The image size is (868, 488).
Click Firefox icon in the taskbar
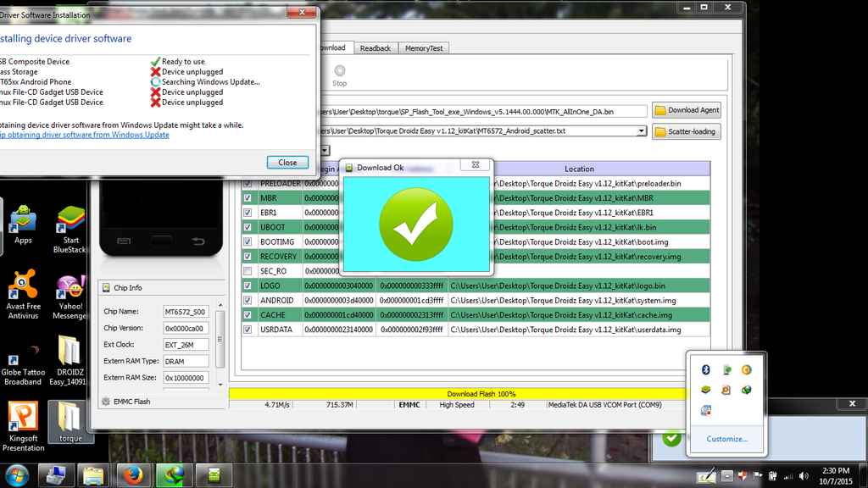point(132,474)
